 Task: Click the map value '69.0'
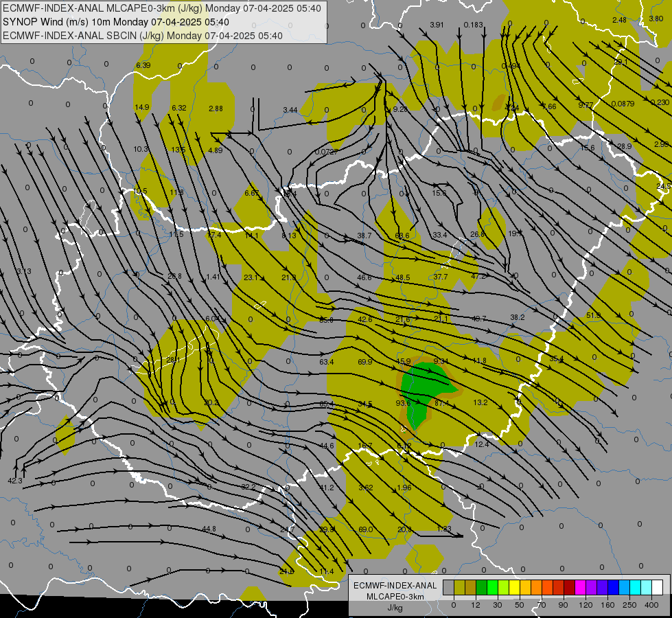click(x=366, y=529)
